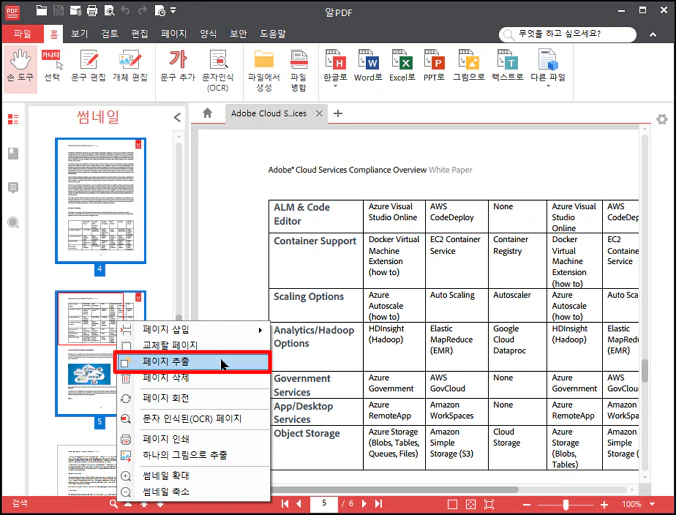This screenshot has height=515, width=676.
Task: Convert PDF with 텍스트로 text export
Action: point(507,66)
